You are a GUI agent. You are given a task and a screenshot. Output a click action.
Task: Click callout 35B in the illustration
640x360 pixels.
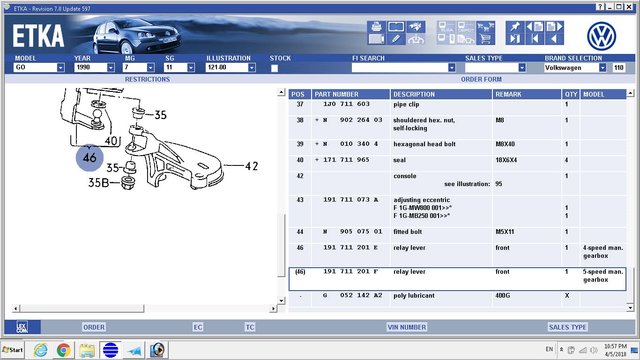[x=98, y=182]
